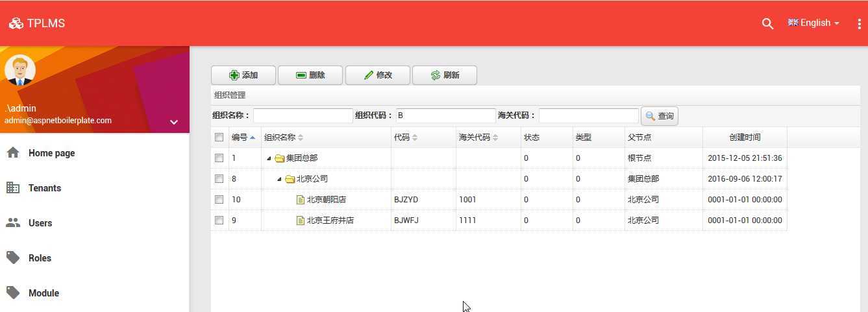Click the TPLMS logo icon
The height and width of the screenshot is (312, 868).
point(16,23)
